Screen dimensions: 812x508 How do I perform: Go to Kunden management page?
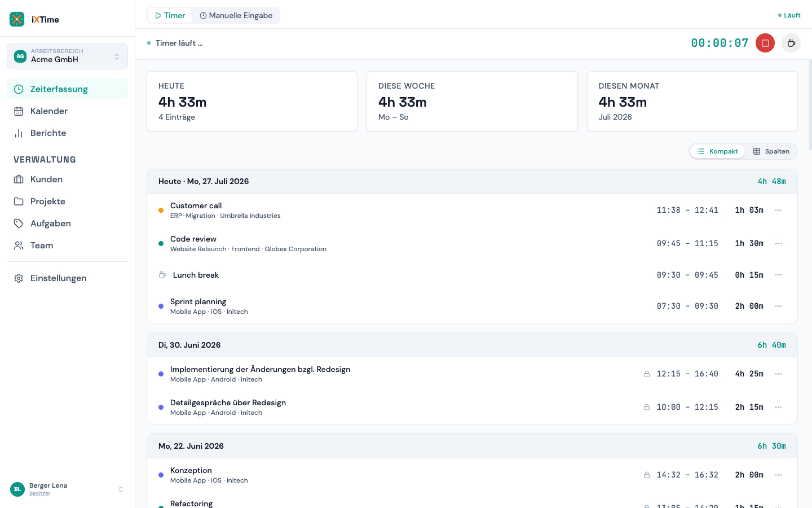point(67,179)
